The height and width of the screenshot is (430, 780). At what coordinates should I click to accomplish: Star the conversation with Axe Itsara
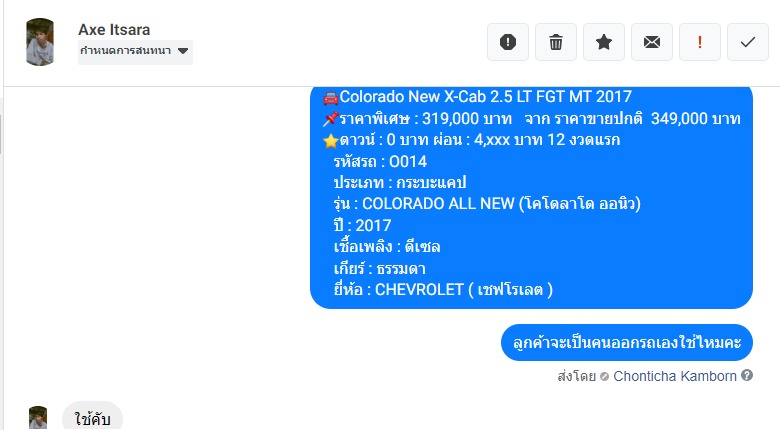[603, 42]
